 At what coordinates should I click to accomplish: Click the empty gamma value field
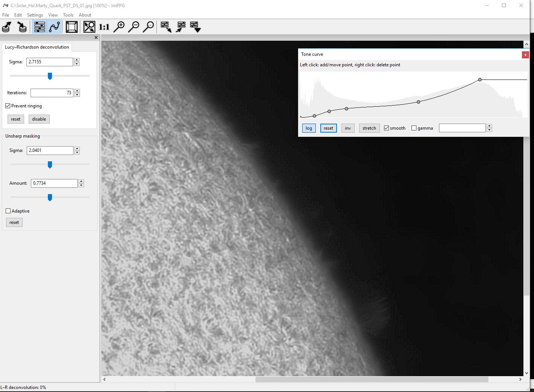pyautogui.click(x=462, y=128)
